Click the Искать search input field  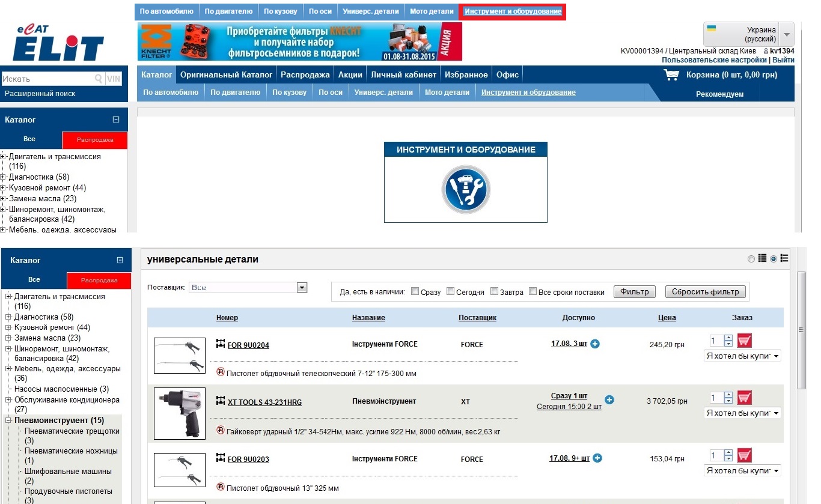click(47, 79)
